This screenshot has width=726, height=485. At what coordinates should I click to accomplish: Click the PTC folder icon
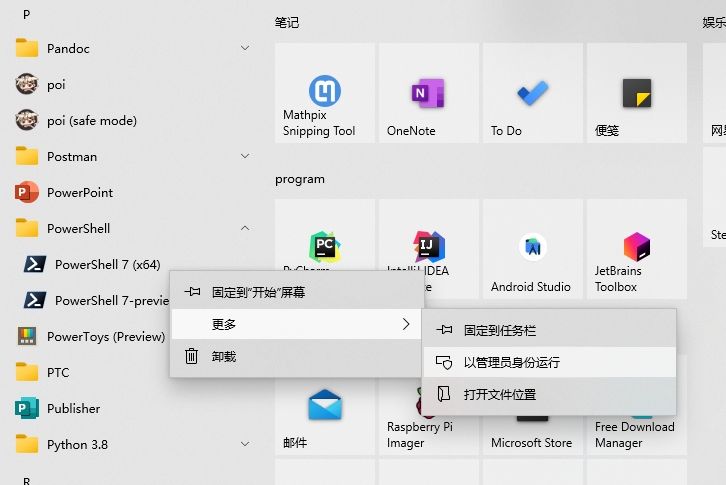[x=27, y=372]
